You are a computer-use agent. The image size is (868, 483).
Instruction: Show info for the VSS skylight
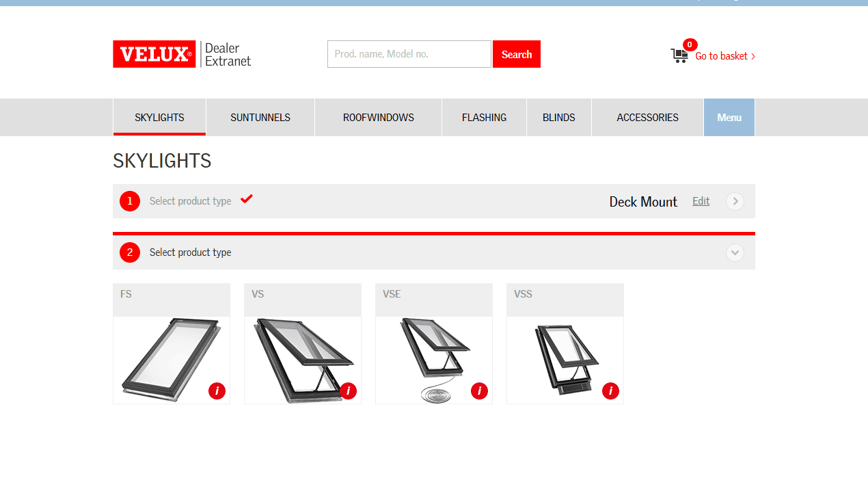pyautogui.click(x=610, y=391)
